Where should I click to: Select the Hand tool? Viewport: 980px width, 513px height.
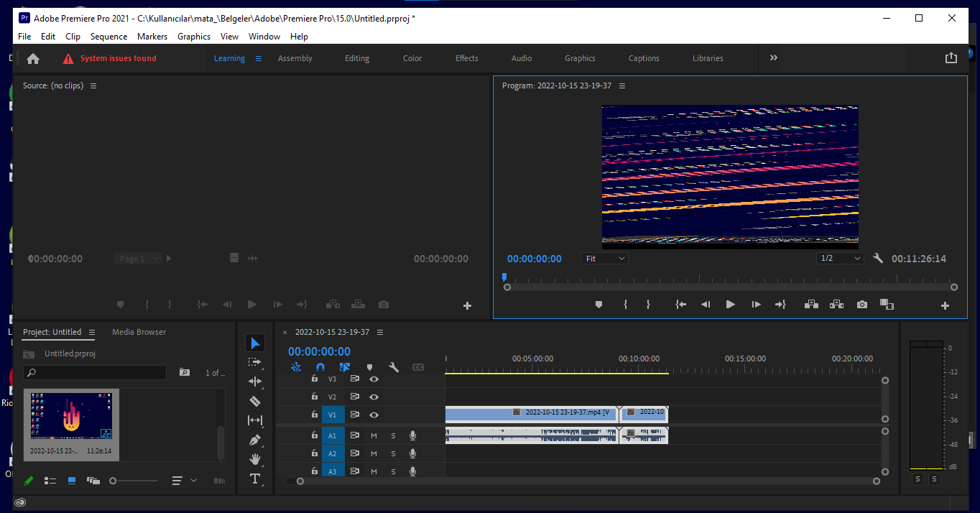[255, 459]
